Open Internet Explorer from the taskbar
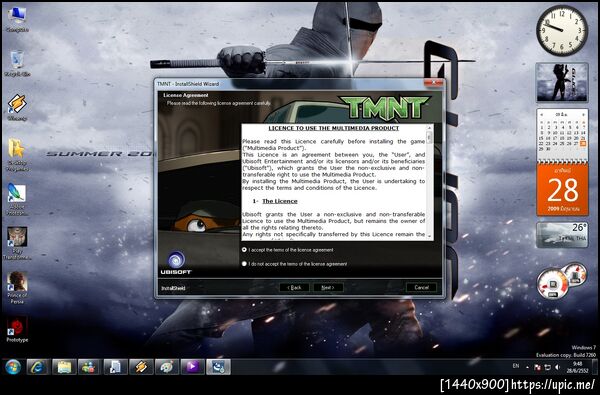 click(x=38, y=367)
